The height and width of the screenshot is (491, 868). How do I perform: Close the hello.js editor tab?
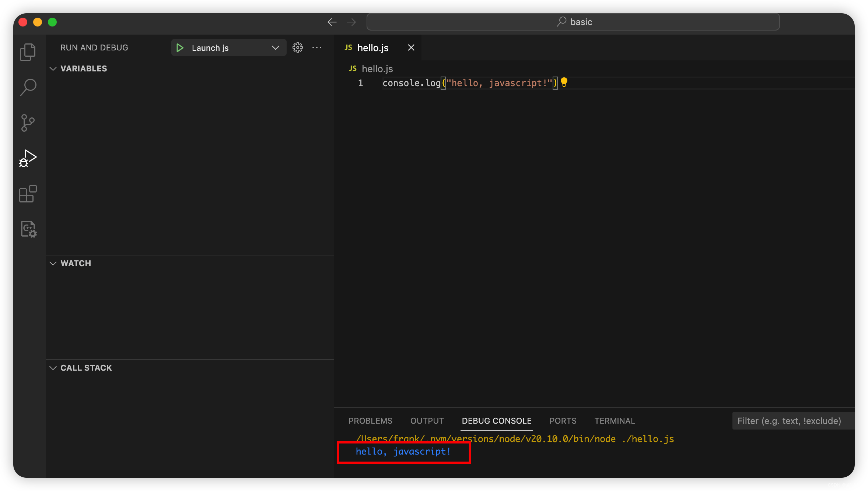pyautogui.click(x=411, y=47)
